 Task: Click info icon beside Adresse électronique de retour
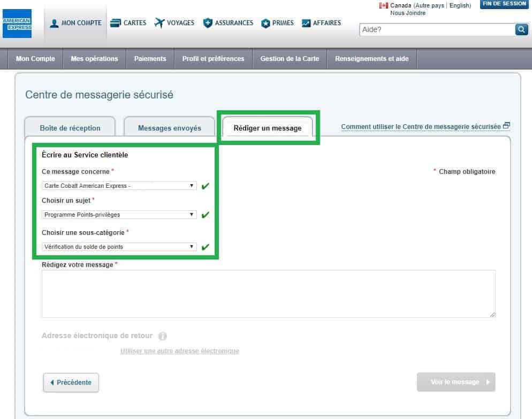(163, 336)
